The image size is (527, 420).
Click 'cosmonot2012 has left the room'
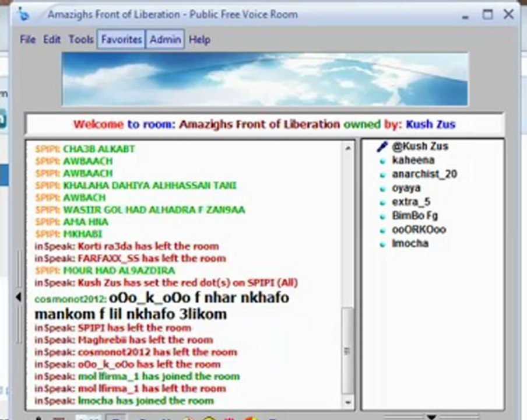coord(136,352)
